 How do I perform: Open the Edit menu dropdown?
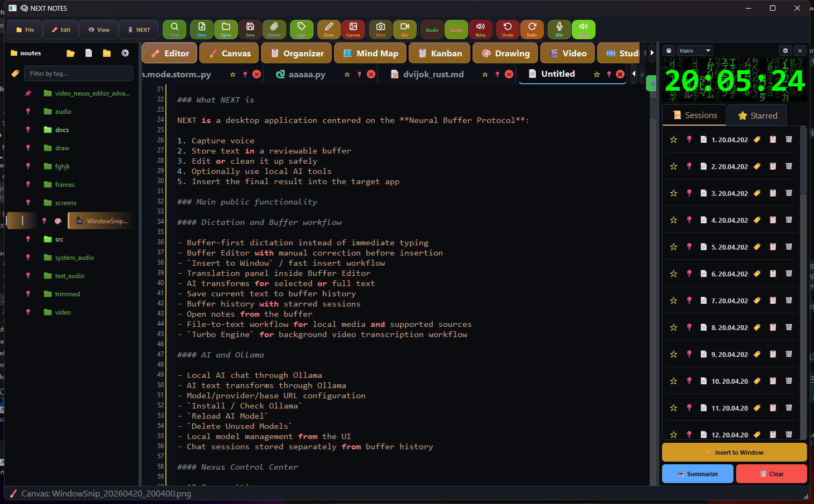(61, 30)
